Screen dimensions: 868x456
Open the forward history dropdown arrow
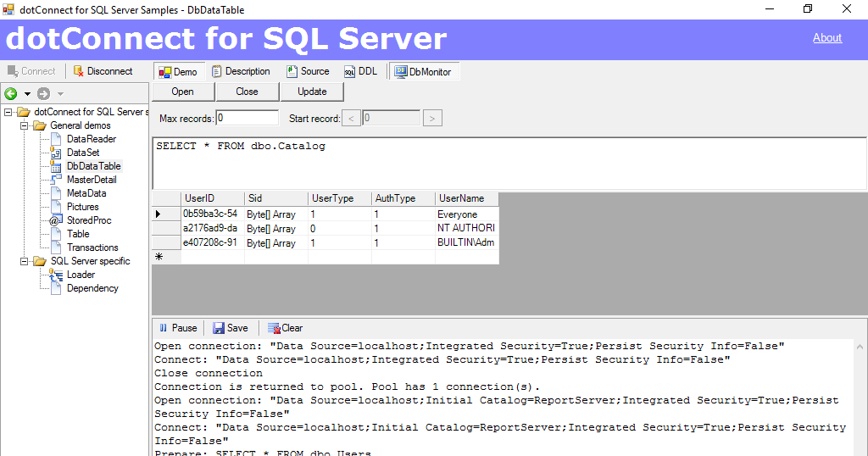point(60,94)
